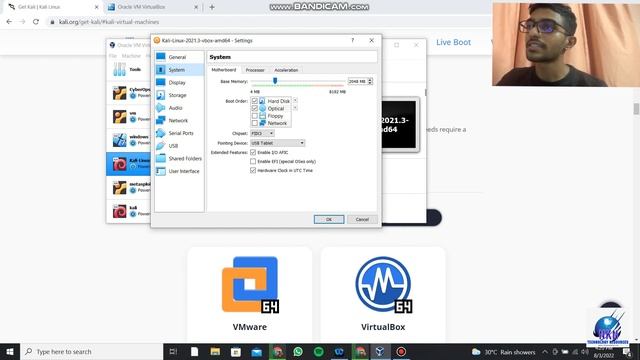Open Task View on the taskbar
Screen dimensions: 640x360
click(173, 351)
